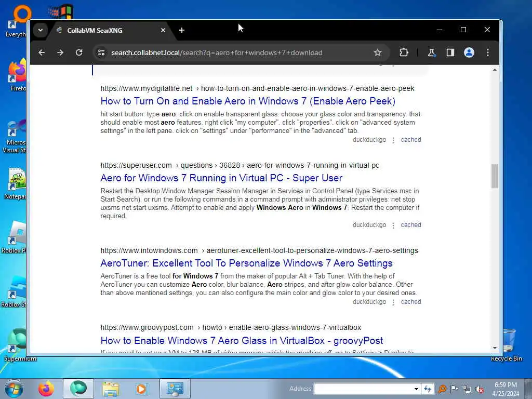The image size is (532, 399).
Task: Click the scrollbar down arrow
Action: pos(495,348)
